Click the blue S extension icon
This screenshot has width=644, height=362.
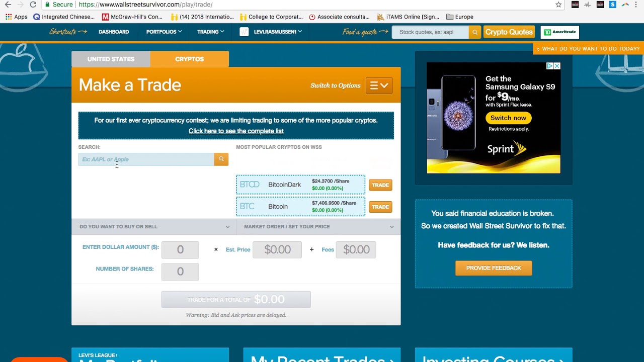point(612,5)
